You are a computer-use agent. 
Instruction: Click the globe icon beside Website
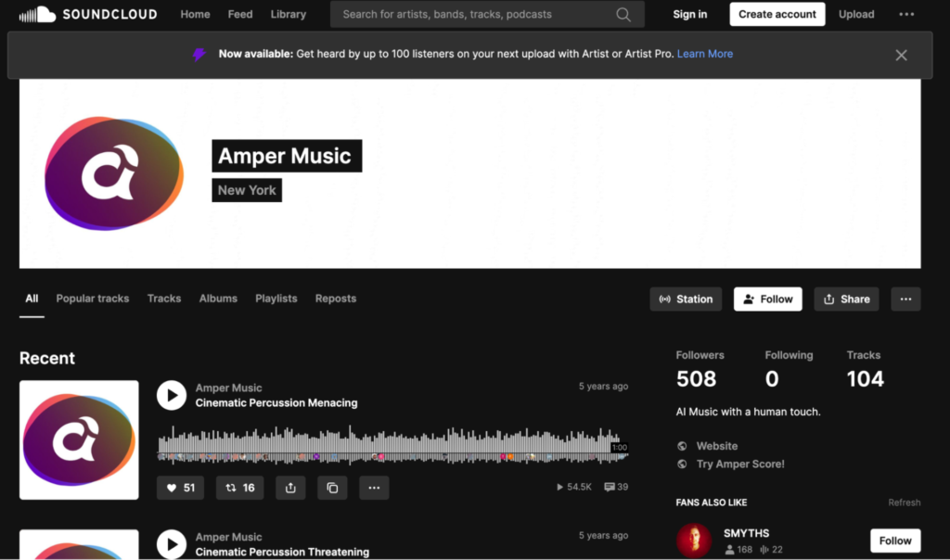coord(682,446)
